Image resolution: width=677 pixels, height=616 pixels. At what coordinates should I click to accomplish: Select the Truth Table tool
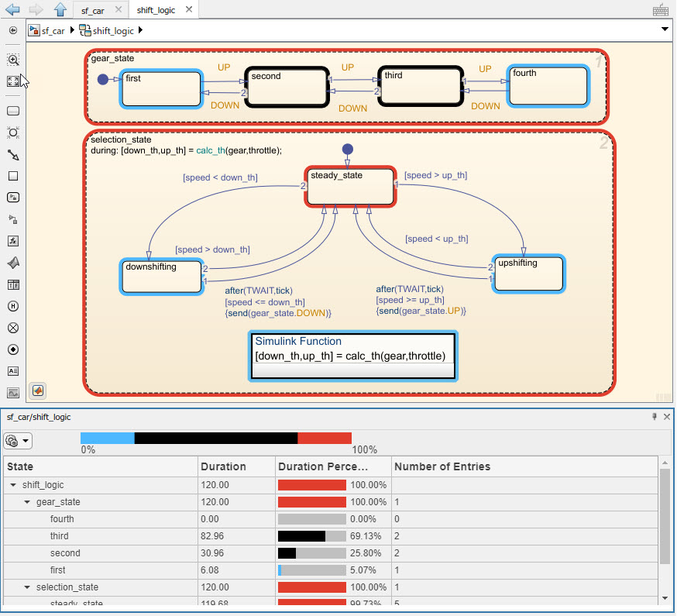click(x=12, y=284)
